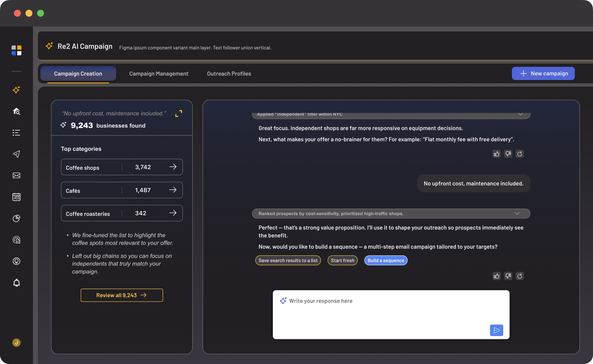Send the response with the arrow button
Viewport: 593px width, 364px height.
[x=497, y=330]
